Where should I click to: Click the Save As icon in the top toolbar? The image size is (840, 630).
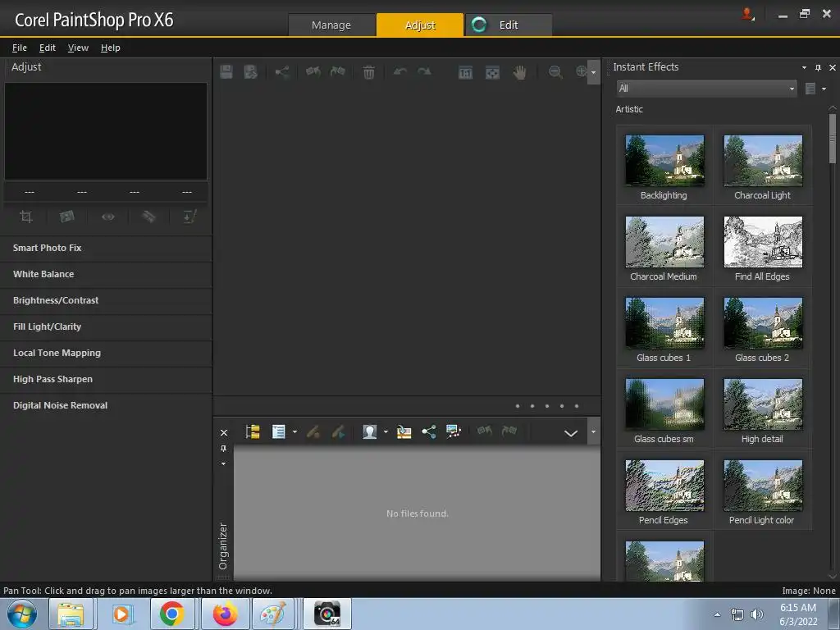[251, 72]
